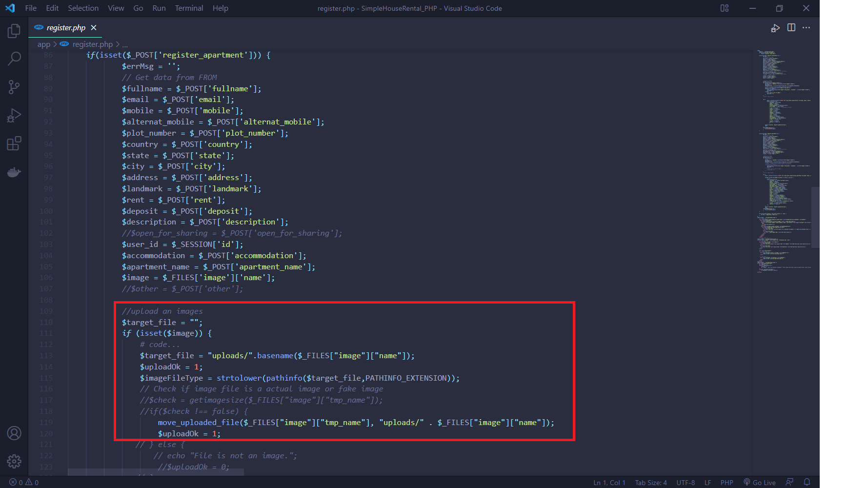Click line number 111 in gutter
The height and width of the screenshot is (488, 868).
pyautogui.click(x=46, y=333)
